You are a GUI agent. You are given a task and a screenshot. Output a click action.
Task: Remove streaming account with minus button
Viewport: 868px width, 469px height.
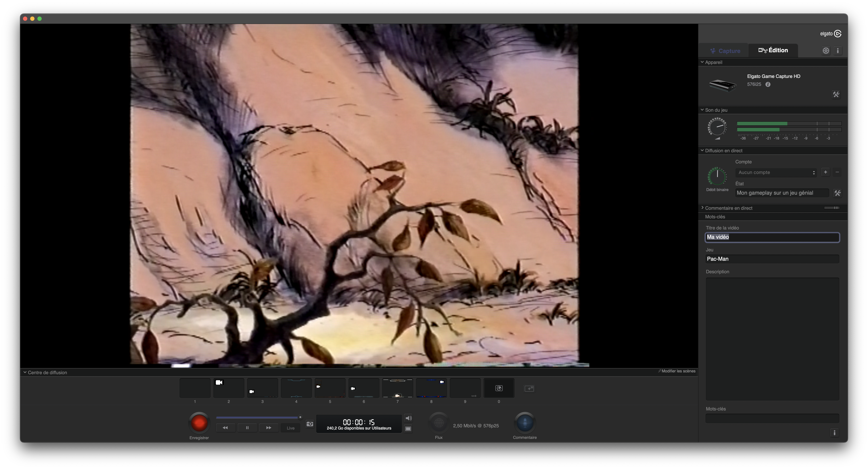(x=837, y=172)
